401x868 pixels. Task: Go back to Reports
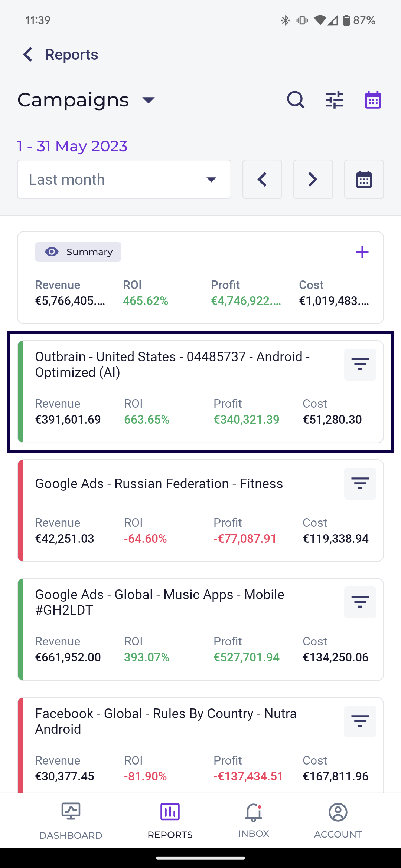28,55
